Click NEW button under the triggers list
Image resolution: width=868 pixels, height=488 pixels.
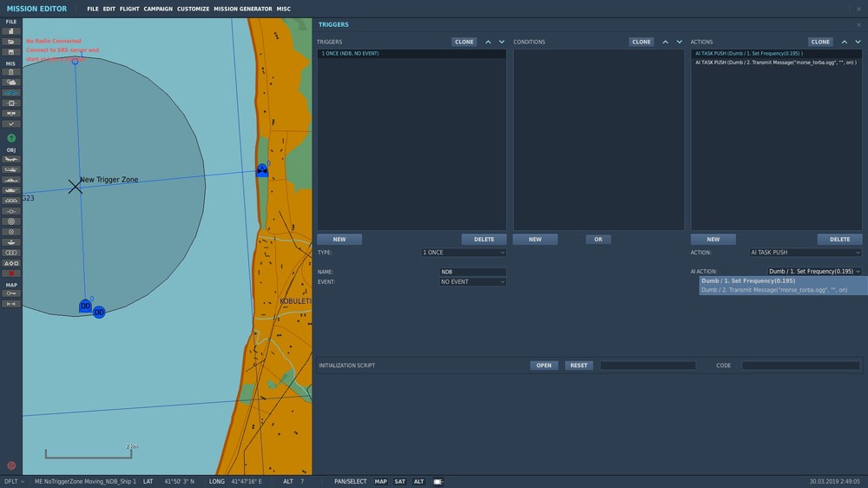(339, 240)
